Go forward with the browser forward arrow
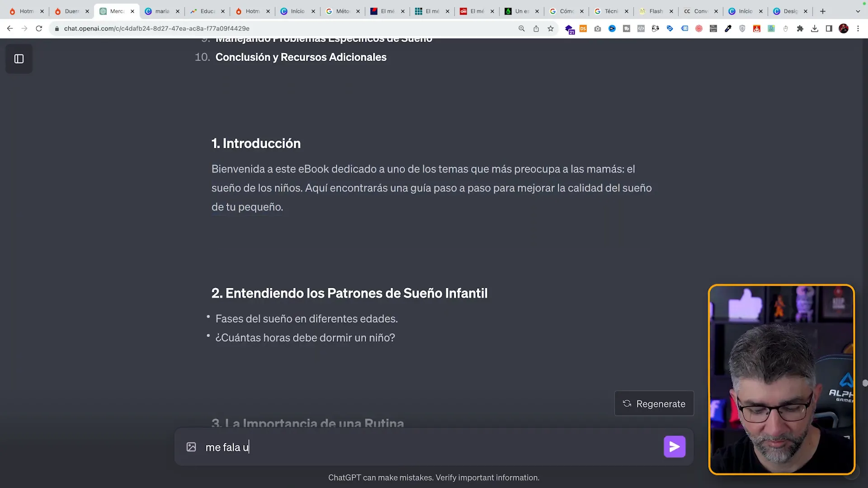Viewport: 868px width, 488px height. coord(24,28)
